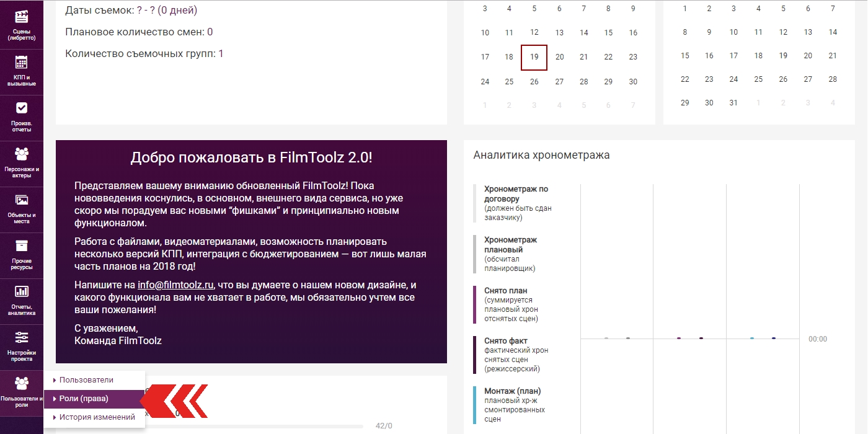Click 00:00 chart axis label

coord(818,339)
